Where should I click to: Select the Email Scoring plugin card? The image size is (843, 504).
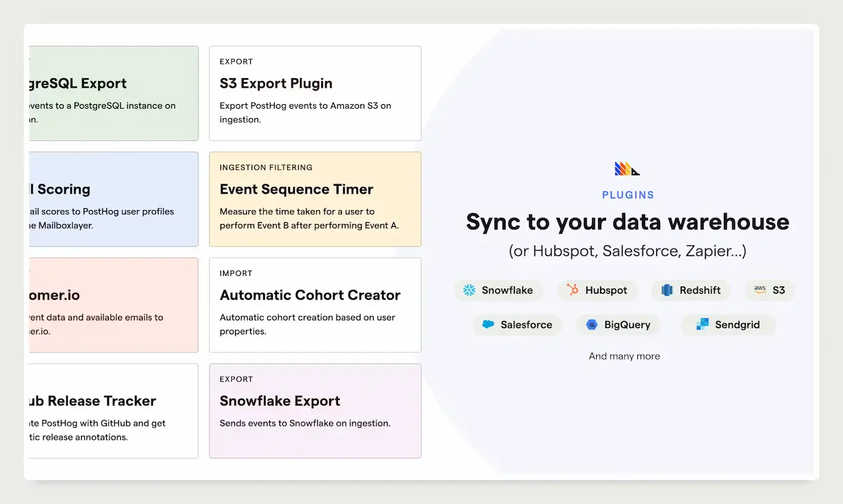point(113,200)
